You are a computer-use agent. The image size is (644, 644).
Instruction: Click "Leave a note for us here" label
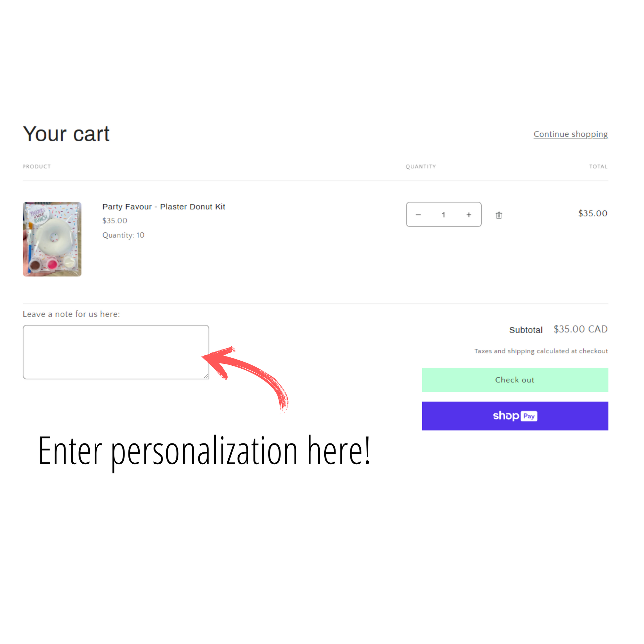tap(71, 314)
